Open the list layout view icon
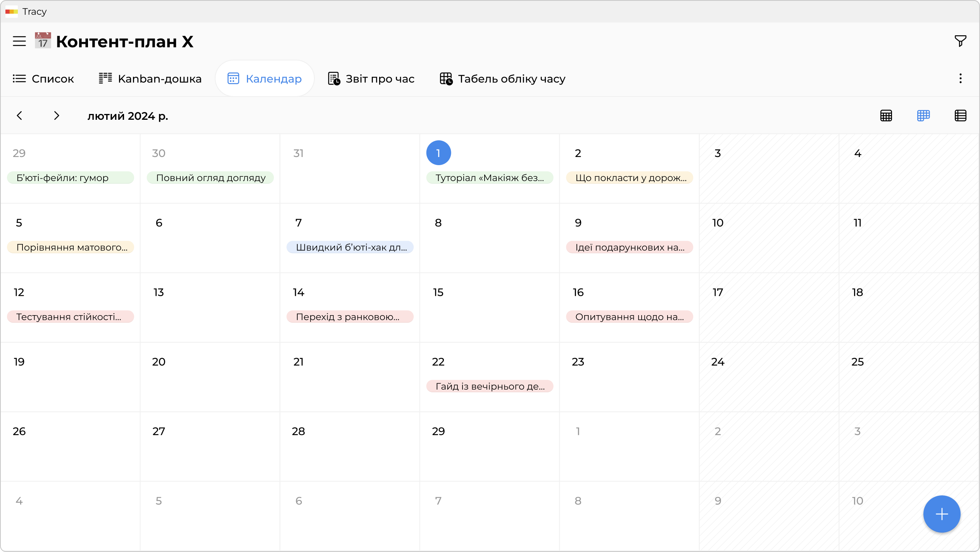The image size is (980, 552). pos(961,116)
